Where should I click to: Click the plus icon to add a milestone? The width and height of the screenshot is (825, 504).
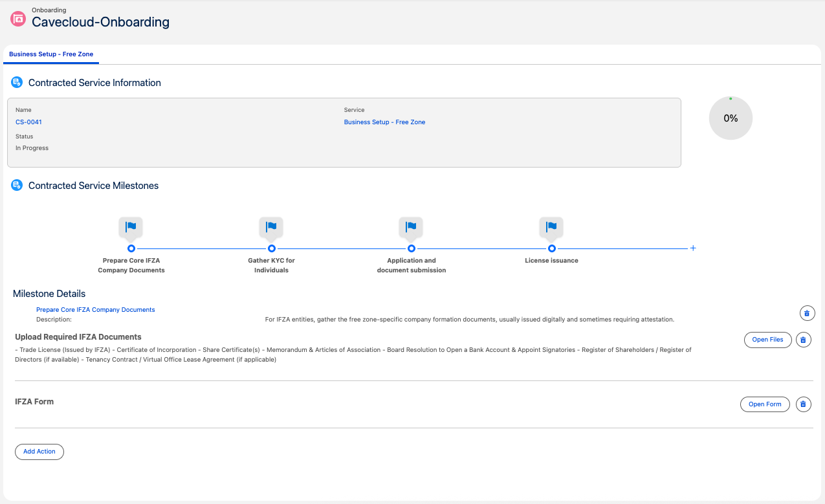click(693, 248)
